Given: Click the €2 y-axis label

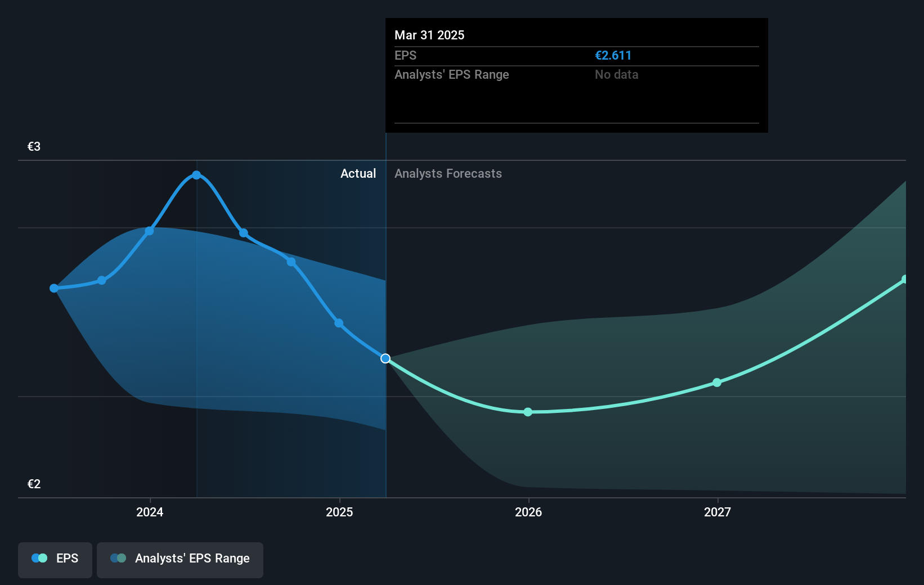Looking at the screenshot, I should point(34,484).
